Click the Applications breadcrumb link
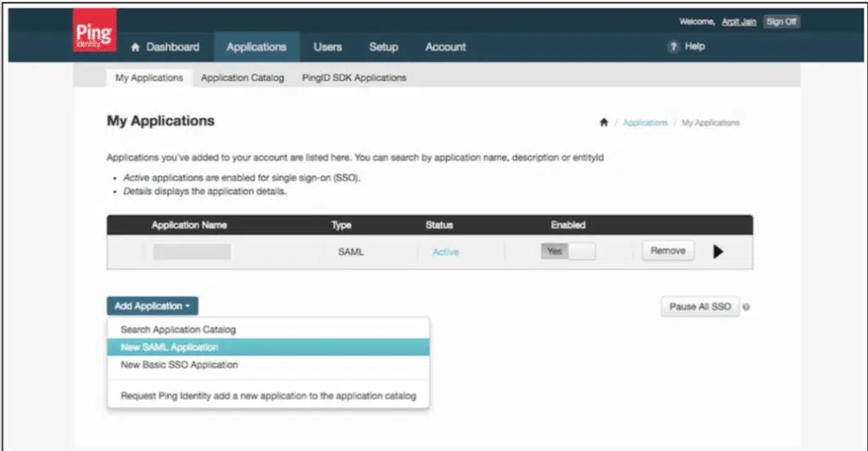 point(645,123)
